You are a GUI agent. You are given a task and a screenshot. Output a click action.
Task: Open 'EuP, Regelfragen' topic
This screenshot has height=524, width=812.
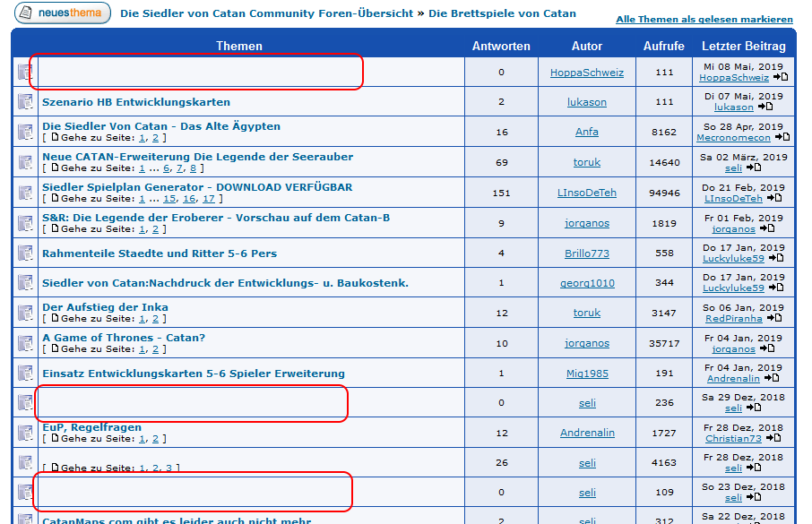(91, 427)
